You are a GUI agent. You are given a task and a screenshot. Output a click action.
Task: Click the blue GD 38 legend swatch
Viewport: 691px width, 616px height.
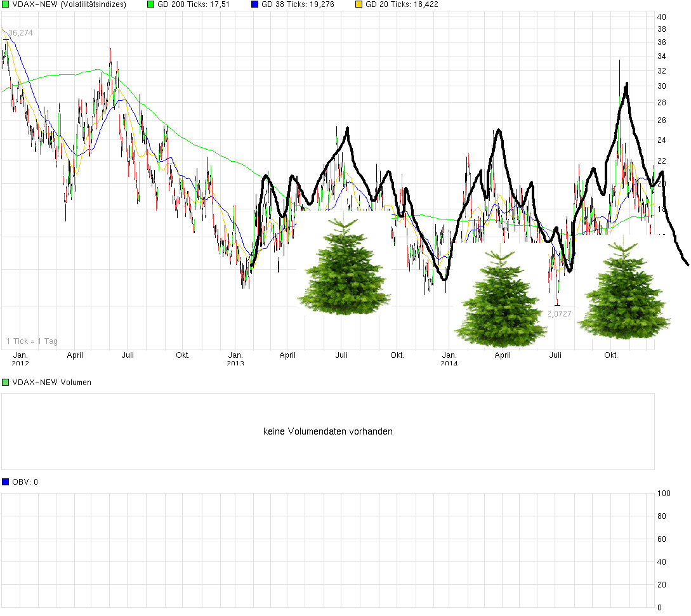pos(254,4)
